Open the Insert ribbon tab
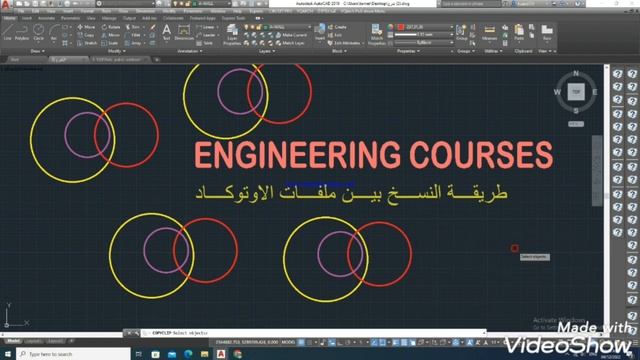This screenshot has width=640, height=360. point(27,18)
